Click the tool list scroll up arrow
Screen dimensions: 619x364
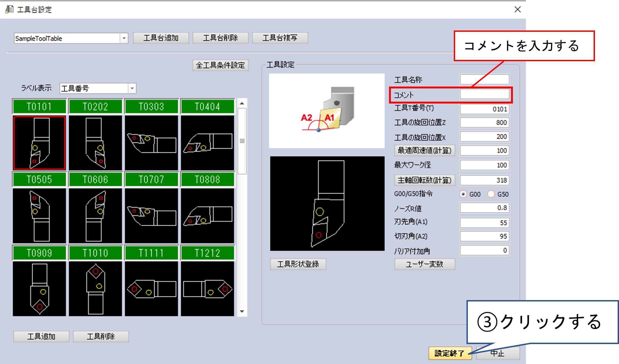click(x=242, y=104)
